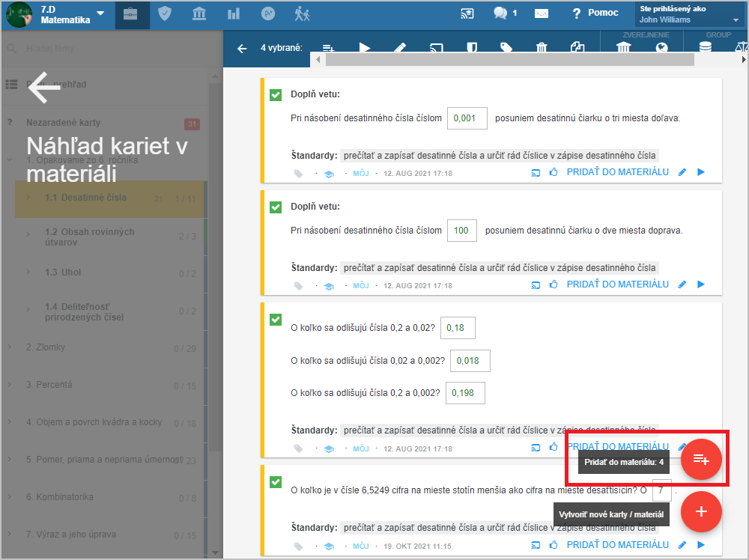This screenshot has height=560, width=749.
Task: Play the 0,001 card
Action: click(701, 172)
